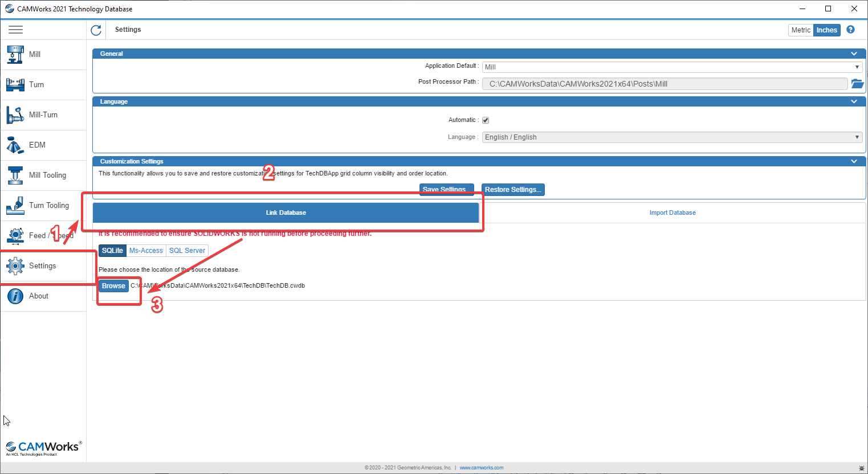
Task: Uncheck the Automatic language checkbox
Action: pos(486,120)
